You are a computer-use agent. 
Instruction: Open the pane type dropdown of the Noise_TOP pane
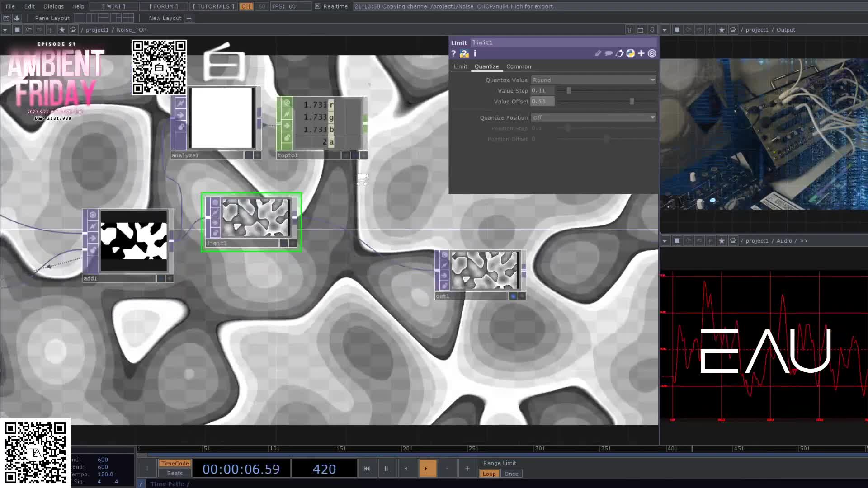tap(5, 30)
